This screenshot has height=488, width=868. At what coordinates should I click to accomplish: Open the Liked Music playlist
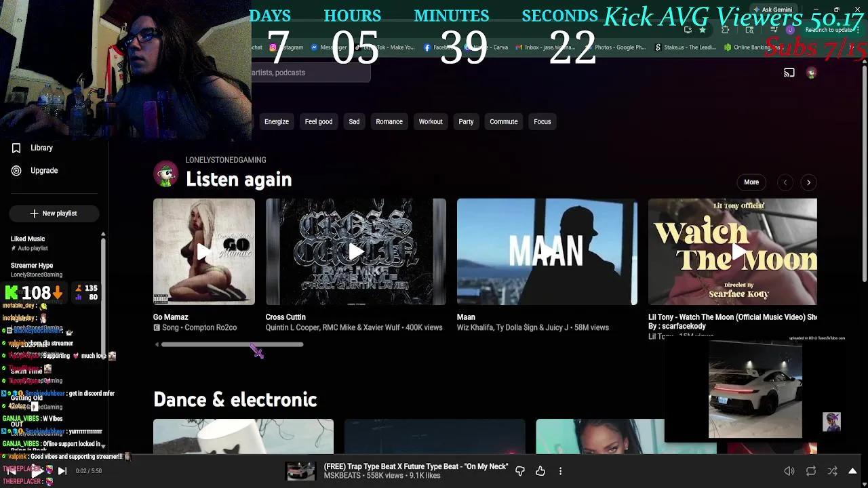point(53,243)
